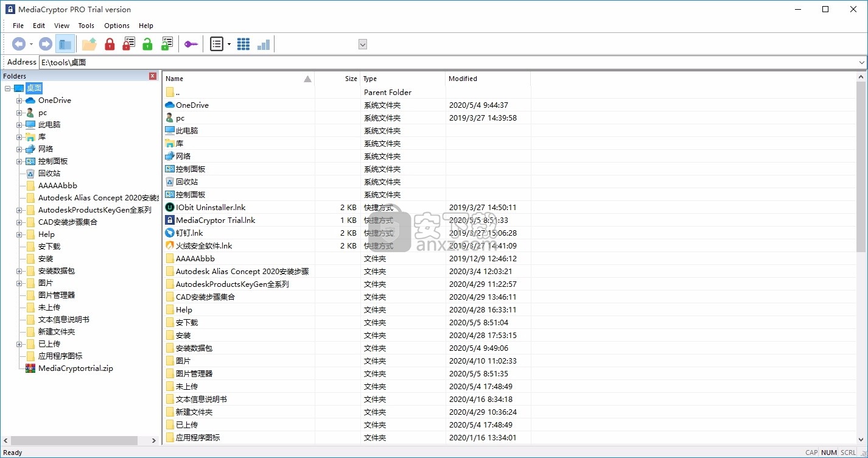Expand the 此电脑 tree node
The height and width of the screenshot is (458, 868).
[x=19, y=125]
